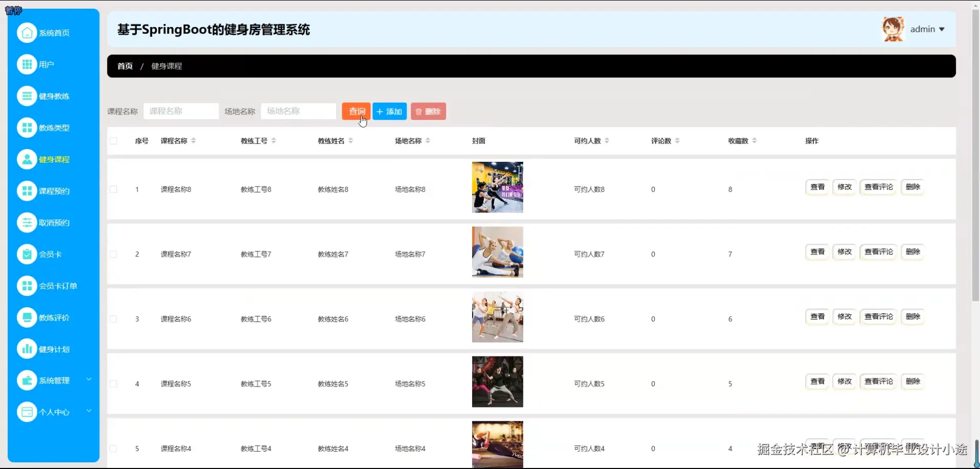Screen dimensions: 980x469
Task: Click the cell text 可约人数8
Action: click(x=589, y=189)
